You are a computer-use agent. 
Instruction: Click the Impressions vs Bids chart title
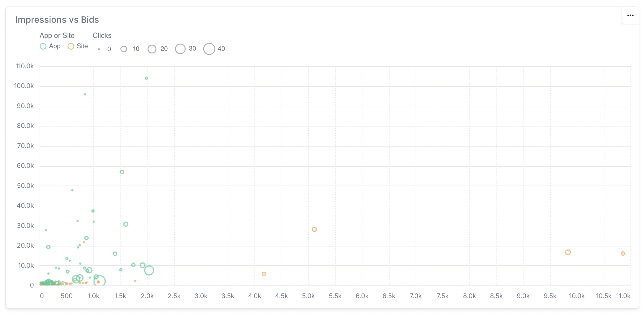point(58,20)
